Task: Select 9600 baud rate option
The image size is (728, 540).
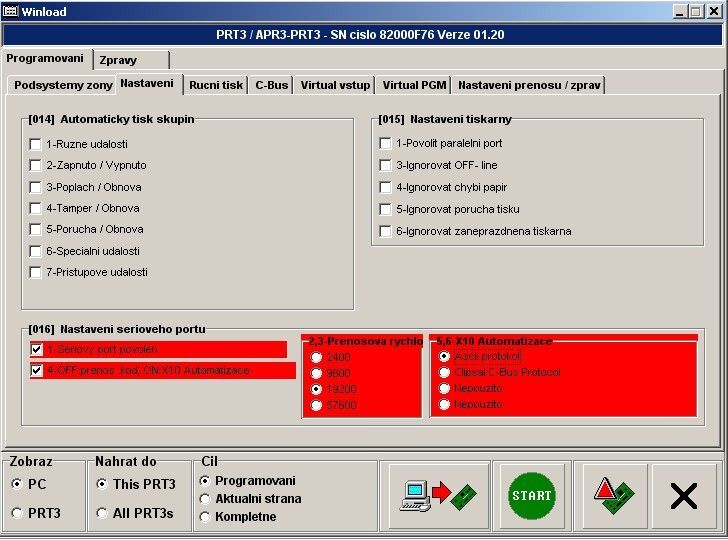Action: pyautogui.click(x=317, y=373)
